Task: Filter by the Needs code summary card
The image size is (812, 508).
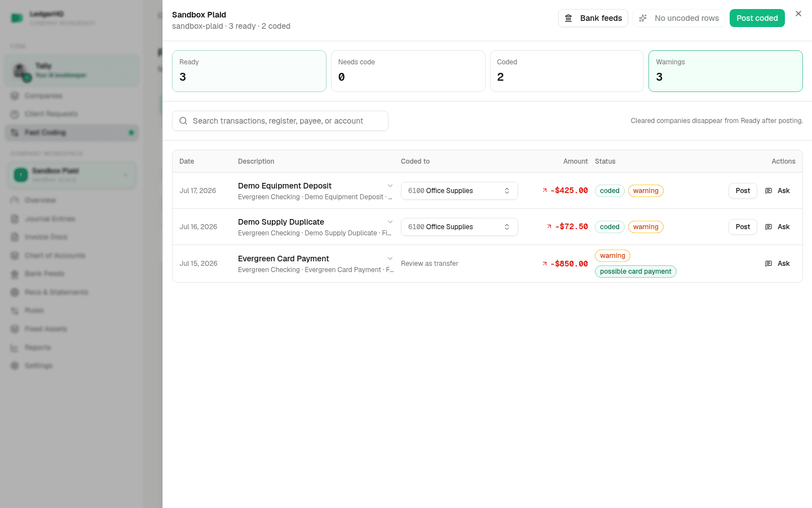Action: point(408,71)
